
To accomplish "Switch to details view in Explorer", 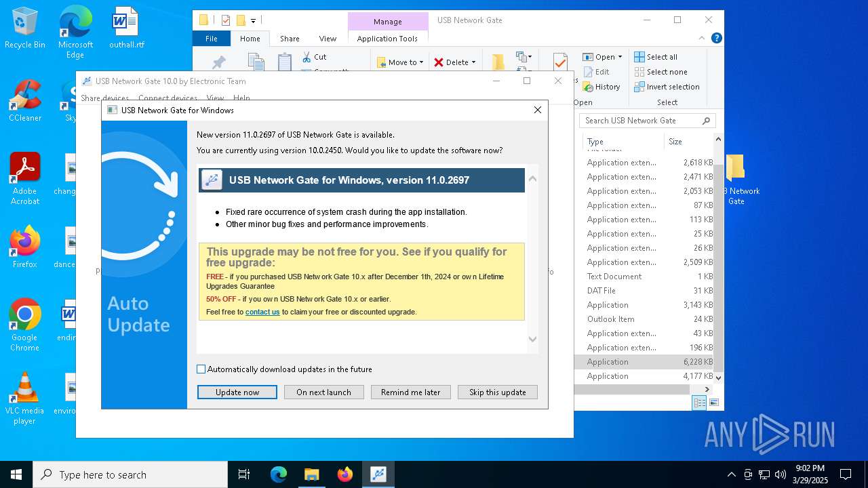I will coord(699,403).
